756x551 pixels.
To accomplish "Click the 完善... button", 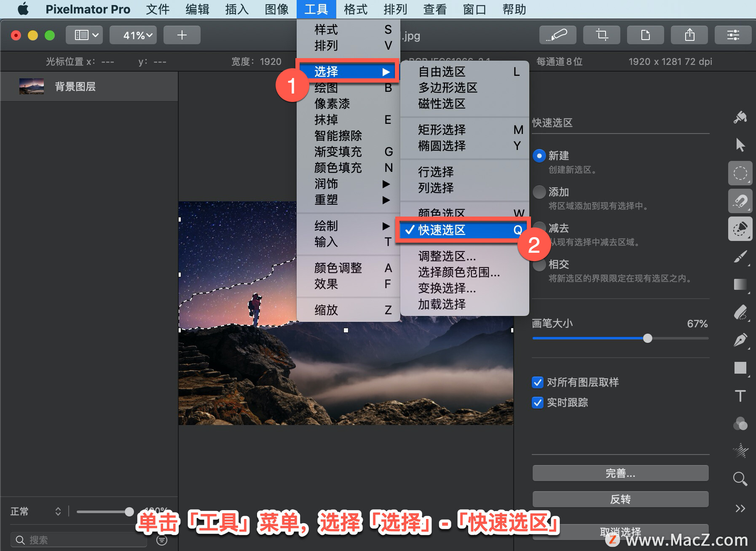I will (x=620, y=473).
